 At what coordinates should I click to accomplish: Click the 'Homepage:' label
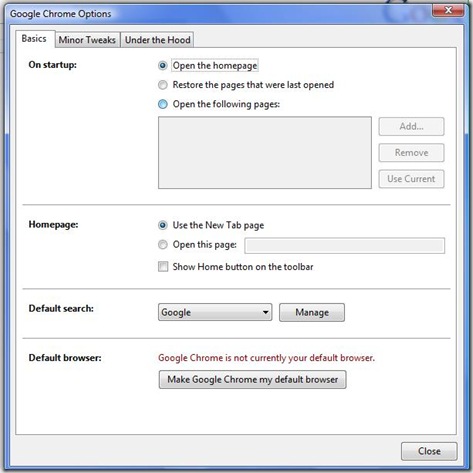point(53,224)
